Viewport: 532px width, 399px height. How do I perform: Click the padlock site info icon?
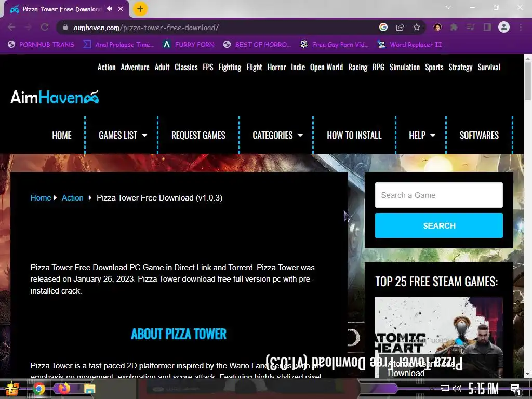tap(65, 28)
